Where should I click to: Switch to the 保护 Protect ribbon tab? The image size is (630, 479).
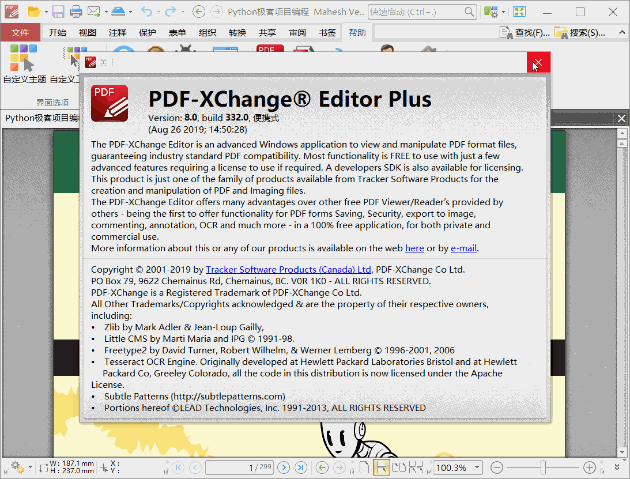click(x=147, y=33)
